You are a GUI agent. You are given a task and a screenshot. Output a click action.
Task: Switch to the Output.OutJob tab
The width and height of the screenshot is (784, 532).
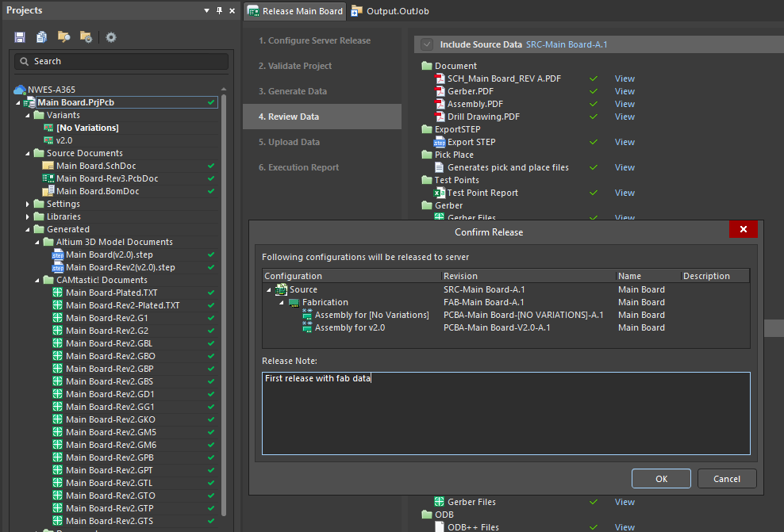(x=390, y=11)
